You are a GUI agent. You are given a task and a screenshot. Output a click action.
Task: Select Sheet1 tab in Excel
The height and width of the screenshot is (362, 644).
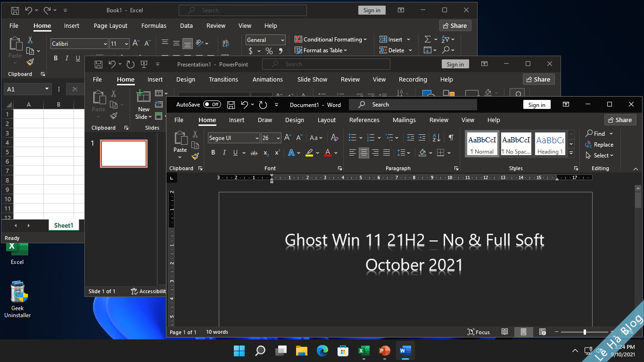tap(64, 226)
